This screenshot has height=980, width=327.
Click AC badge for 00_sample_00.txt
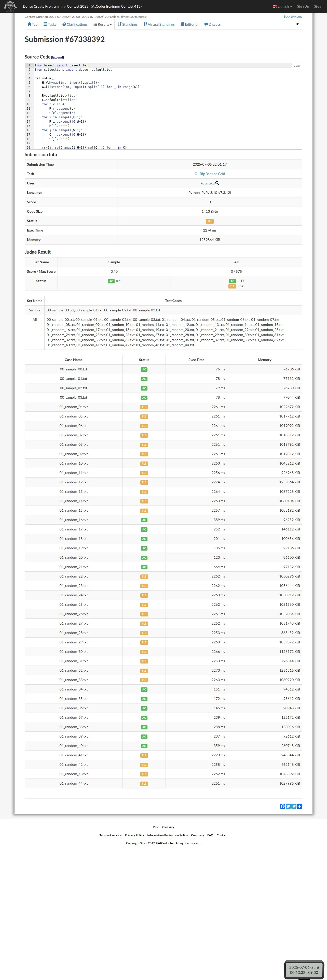(144, 369)
